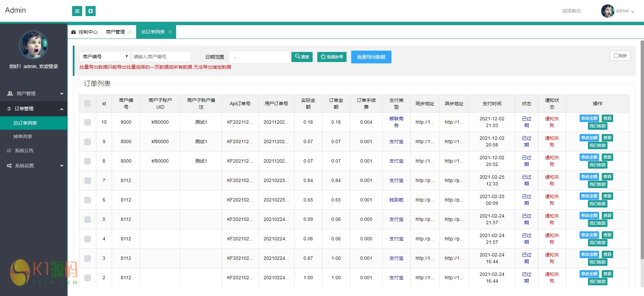Click 已过期 status of order id 8
The image size is (644, 296).
coord(526,161)
